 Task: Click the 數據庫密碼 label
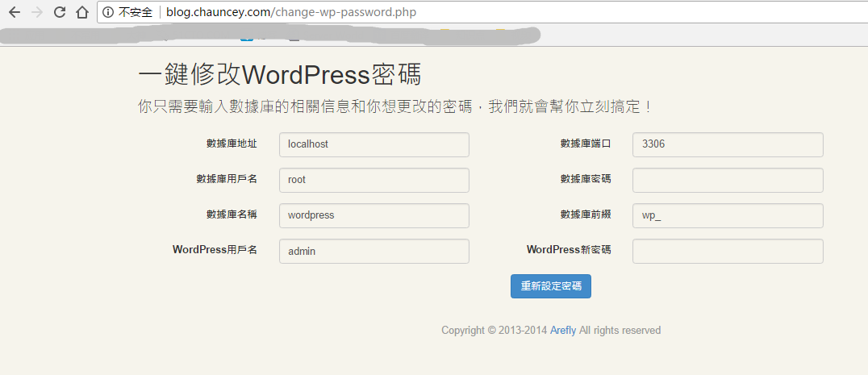[586, 179]
